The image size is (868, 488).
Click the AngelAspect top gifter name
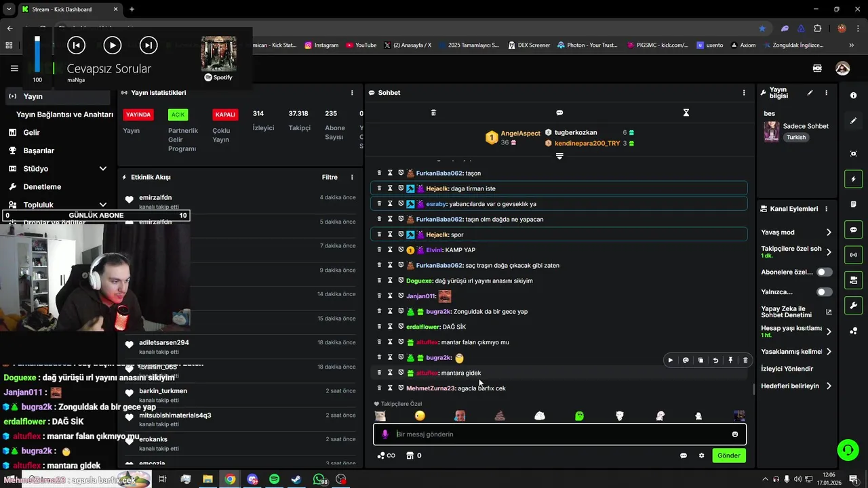[520, 134]
